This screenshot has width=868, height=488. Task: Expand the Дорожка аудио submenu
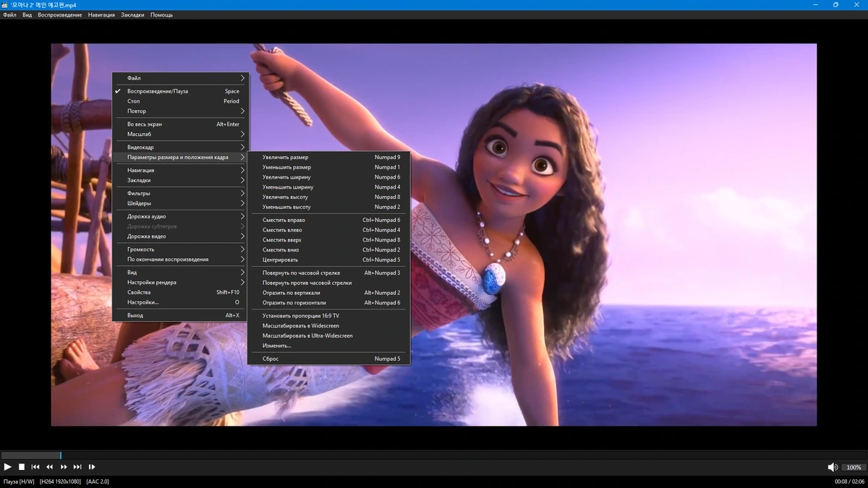pos(180,216)
